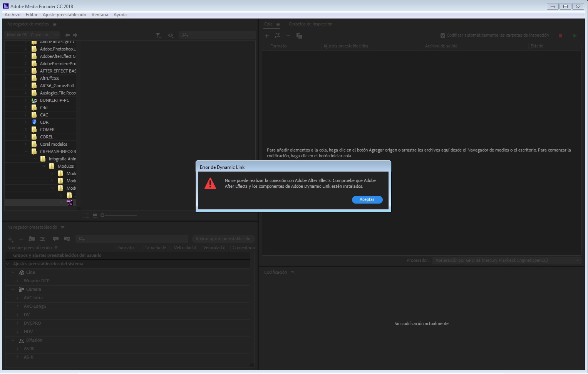Click the red warning triangle icon in the dialog
The image size is (588, 374).
click(210, 183)
